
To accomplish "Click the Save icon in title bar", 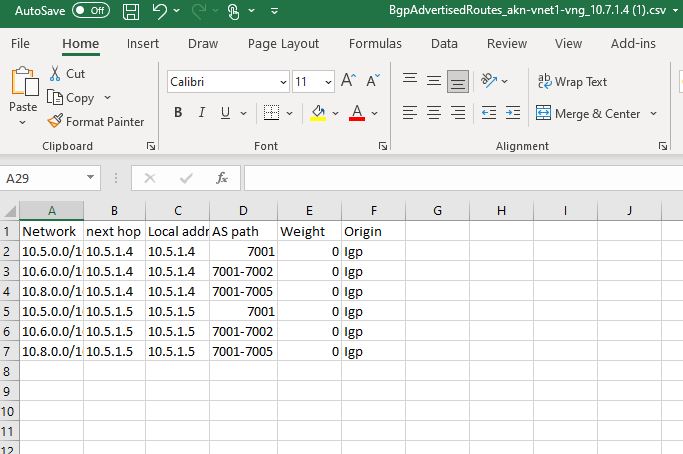I will (x=131, y=11).
